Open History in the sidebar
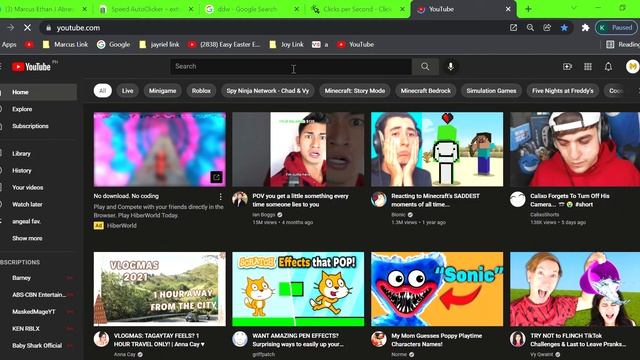Image resolution: width=640 pixels, height=360 pixels. coord(38,171)
